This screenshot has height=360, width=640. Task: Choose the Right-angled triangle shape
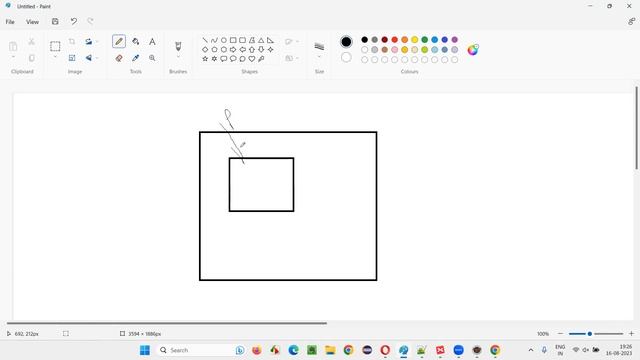(x=270, y=40)
